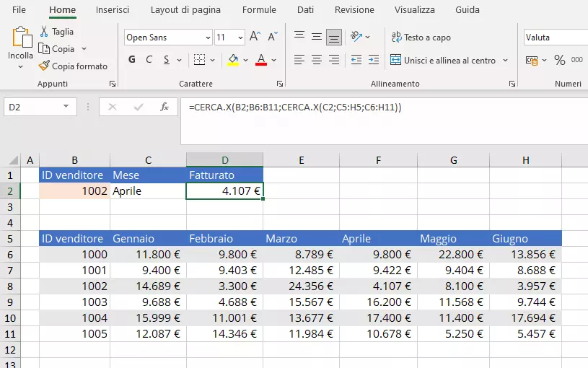Switch to Layout di pagina tab
Screen dimensions: 588x368
coord(185,10)
